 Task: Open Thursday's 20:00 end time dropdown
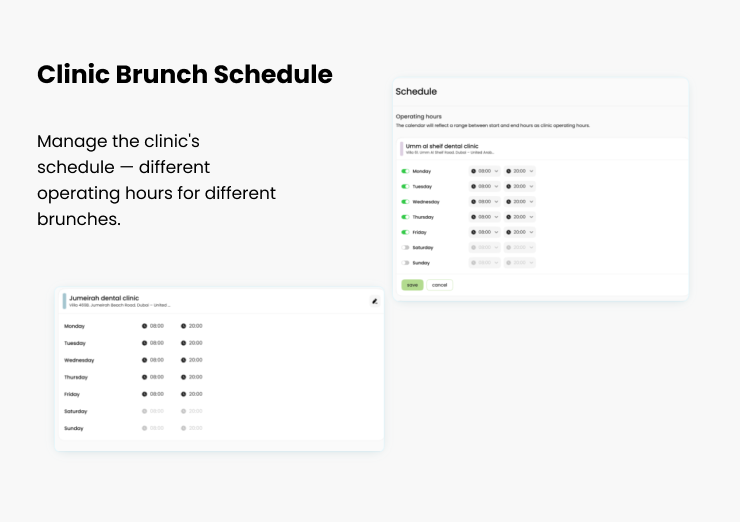520,217
